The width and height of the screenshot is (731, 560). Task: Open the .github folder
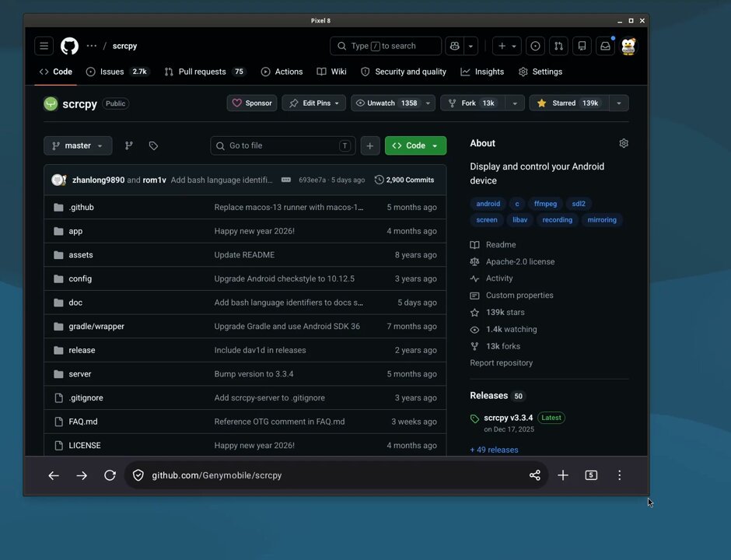(81, 207)
